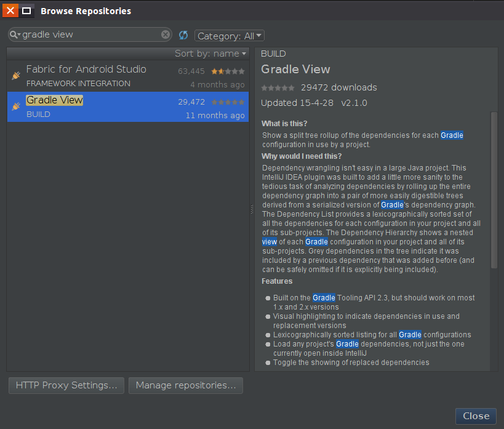
Task: Click '29472 downloads' in details panel
Action: pos(339,87)
